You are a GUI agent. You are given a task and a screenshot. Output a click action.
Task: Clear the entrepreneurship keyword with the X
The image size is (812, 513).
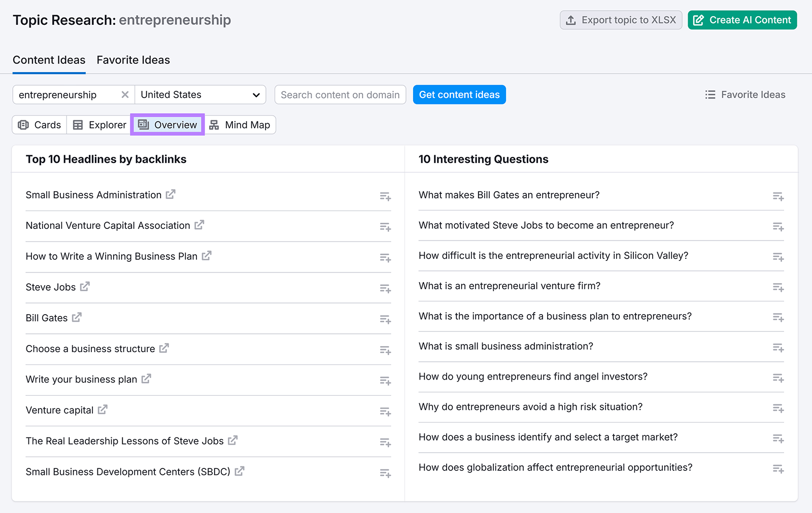point(125,94)
